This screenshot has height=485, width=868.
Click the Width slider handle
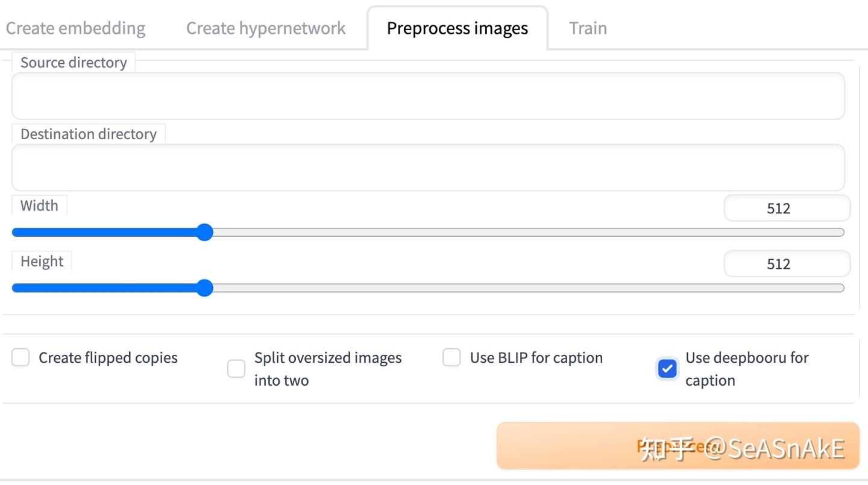click(x=205, y=233)
